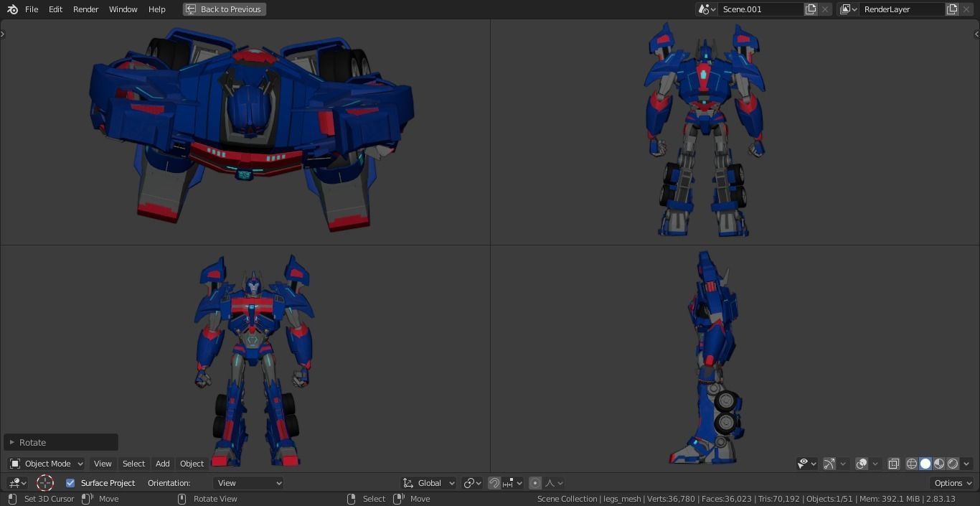
Task: Click the version '2.83.13' text
Action: coord(940,499)
